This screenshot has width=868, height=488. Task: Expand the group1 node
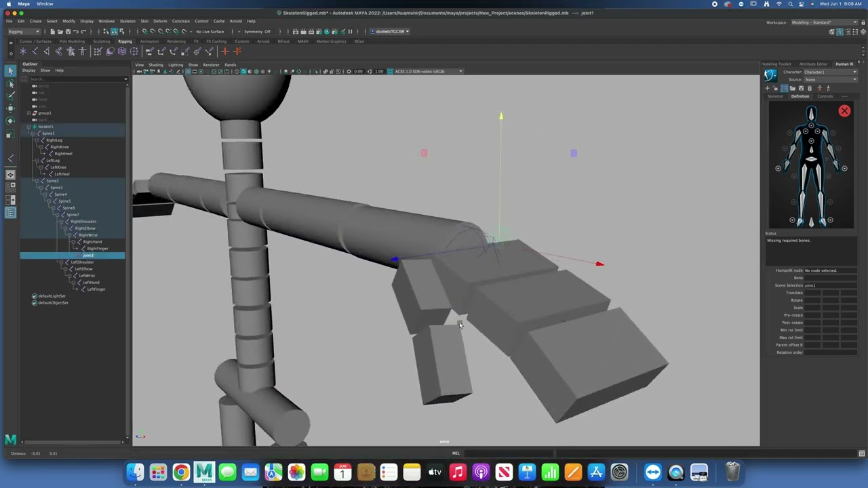[x=28, y=113]
